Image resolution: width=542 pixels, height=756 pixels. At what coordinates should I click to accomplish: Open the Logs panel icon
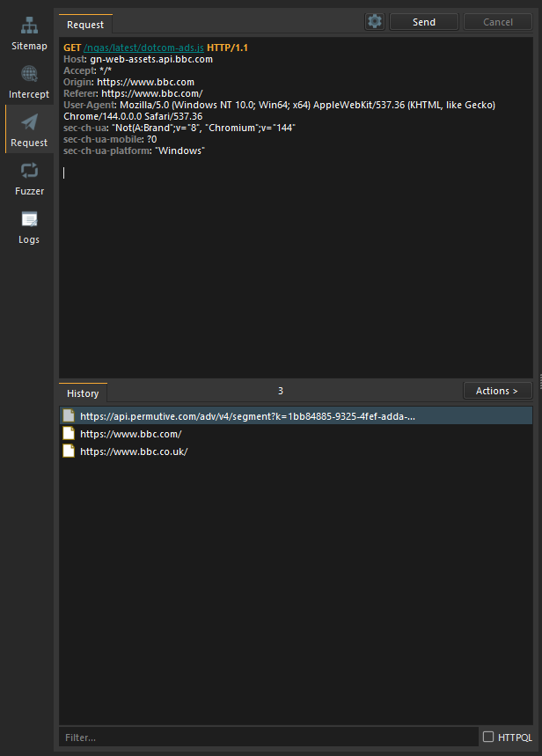[x=29, y=219]
